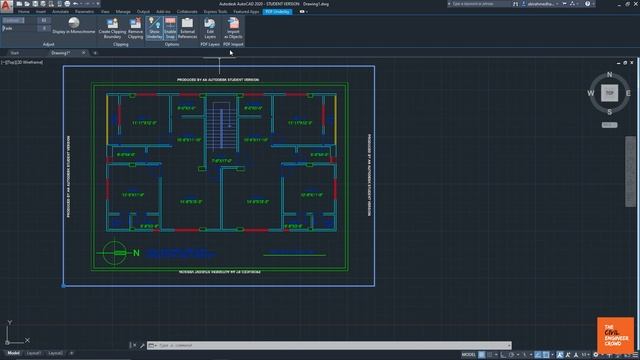Viewport: 640px width, 360px height.
Task: Click the workspace switching gear icon
Action: click(x=596, y=355)
